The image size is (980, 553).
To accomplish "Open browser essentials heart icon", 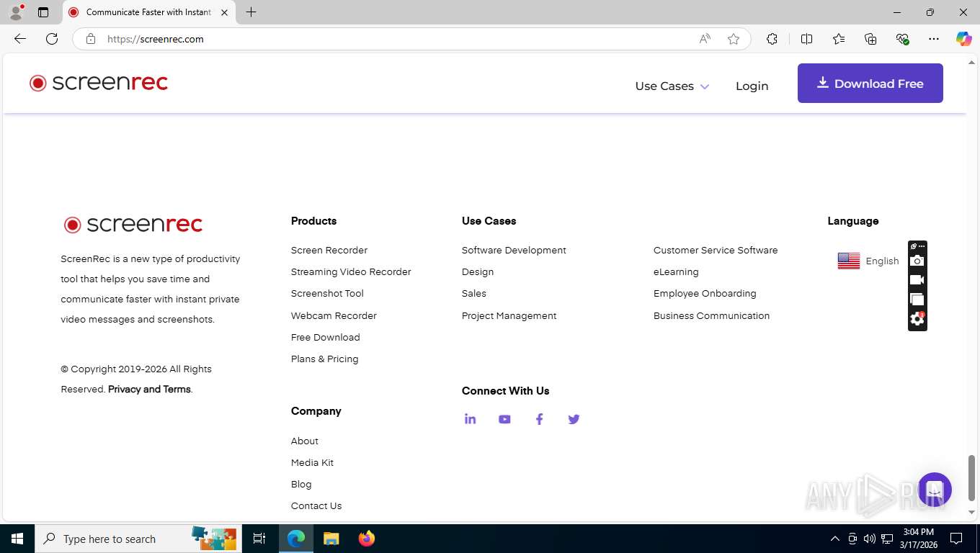I will [902, 39].
